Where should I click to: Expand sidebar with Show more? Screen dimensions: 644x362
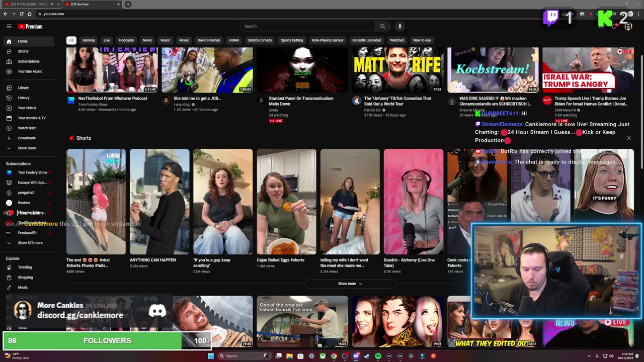click(28, 148)
